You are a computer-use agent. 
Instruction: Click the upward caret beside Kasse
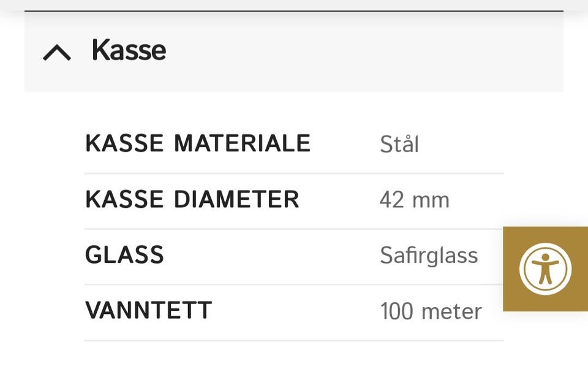[x=57, y=52]
